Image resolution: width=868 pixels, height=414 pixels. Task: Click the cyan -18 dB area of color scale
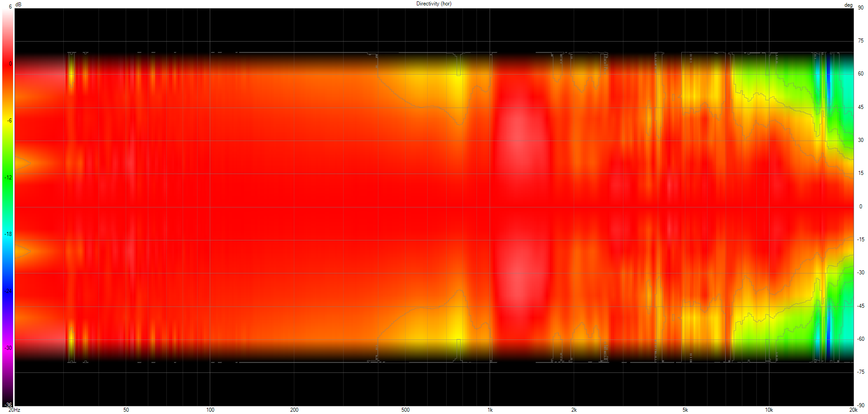coord(8,234)
